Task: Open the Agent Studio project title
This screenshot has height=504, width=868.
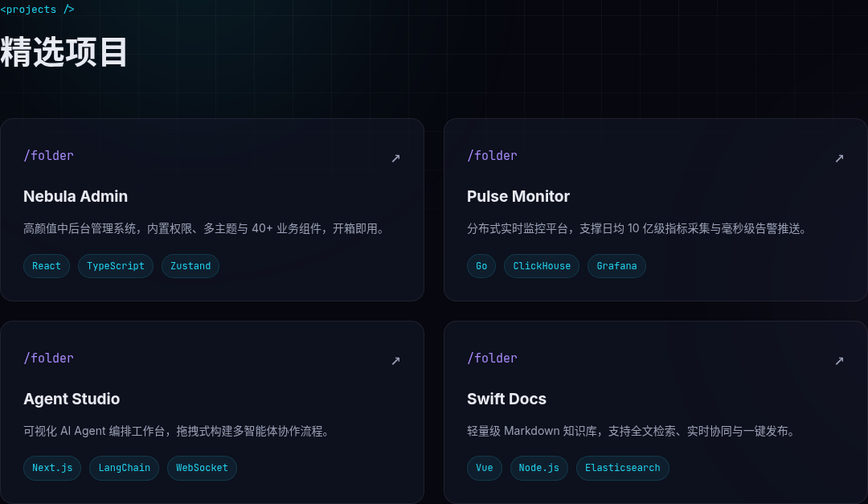Action: pos(72,400)
